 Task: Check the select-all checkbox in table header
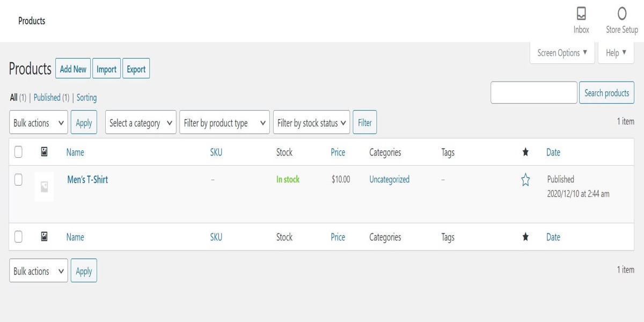click(x=18, y=152)
